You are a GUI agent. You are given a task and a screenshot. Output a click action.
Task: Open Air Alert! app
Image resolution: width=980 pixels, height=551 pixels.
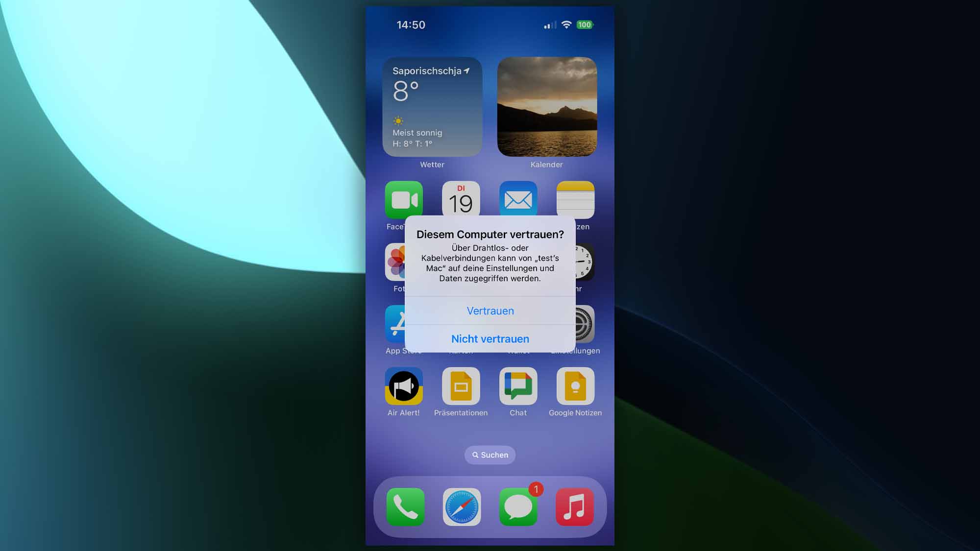(x=403, y=387)
